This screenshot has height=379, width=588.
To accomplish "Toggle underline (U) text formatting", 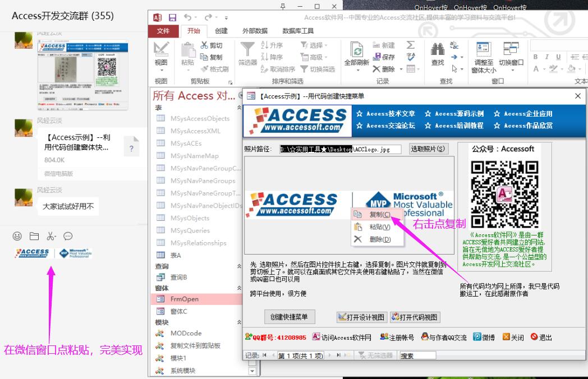I will 558,57.
